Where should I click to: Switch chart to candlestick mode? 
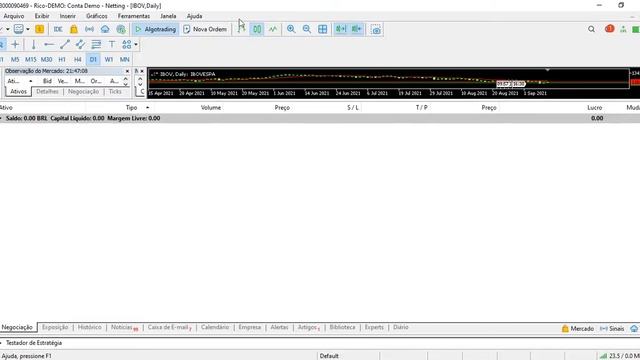[x=257, y=29]
